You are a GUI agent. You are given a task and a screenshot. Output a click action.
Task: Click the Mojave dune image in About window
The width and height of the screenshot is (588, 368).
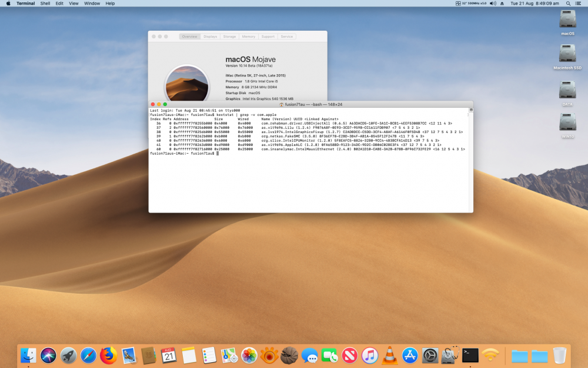[x=187, y=84]
